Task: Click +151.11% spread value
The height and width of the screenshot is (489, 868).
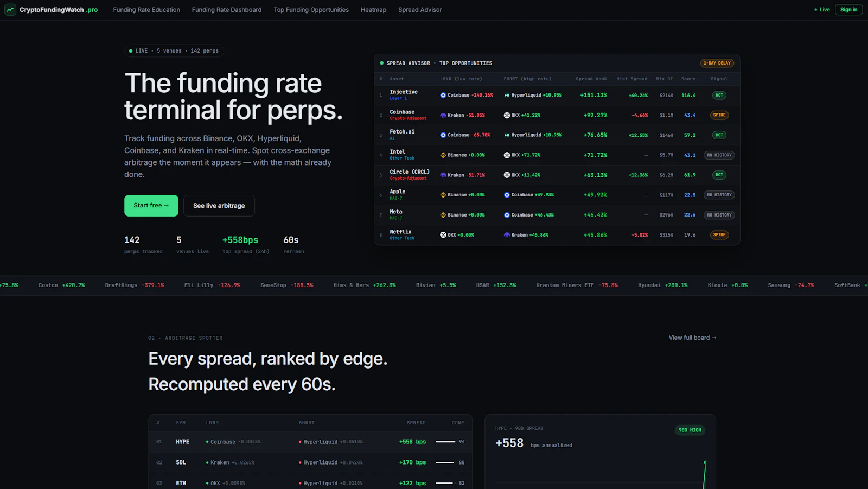Action: click(593, 95)
